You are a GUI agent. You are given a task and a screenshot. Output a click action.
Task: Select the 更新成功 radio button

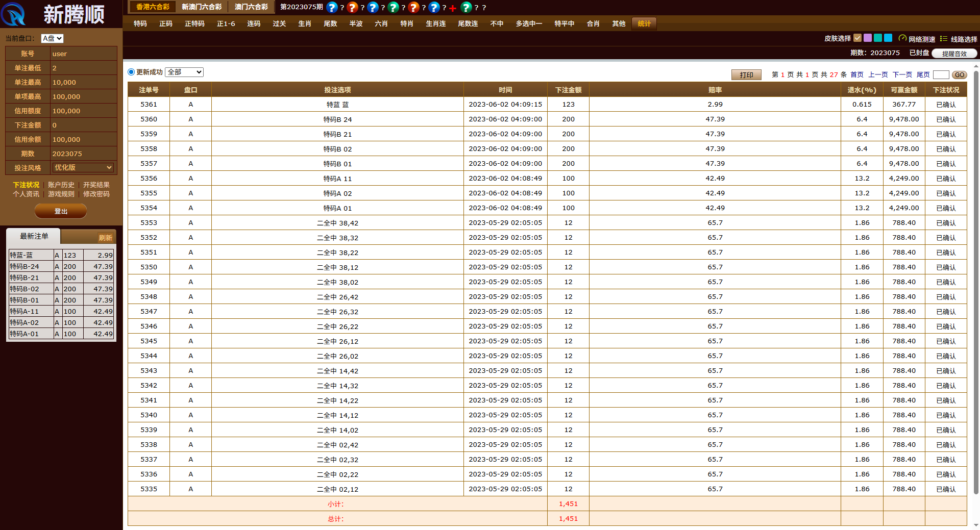pos(131,72)
